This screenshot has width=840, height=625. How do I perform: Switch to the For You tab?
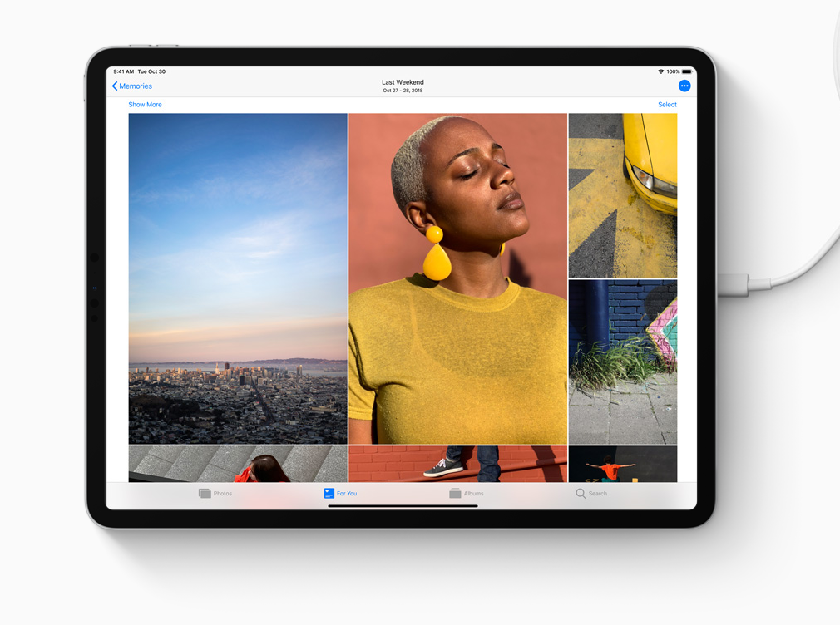340,493
